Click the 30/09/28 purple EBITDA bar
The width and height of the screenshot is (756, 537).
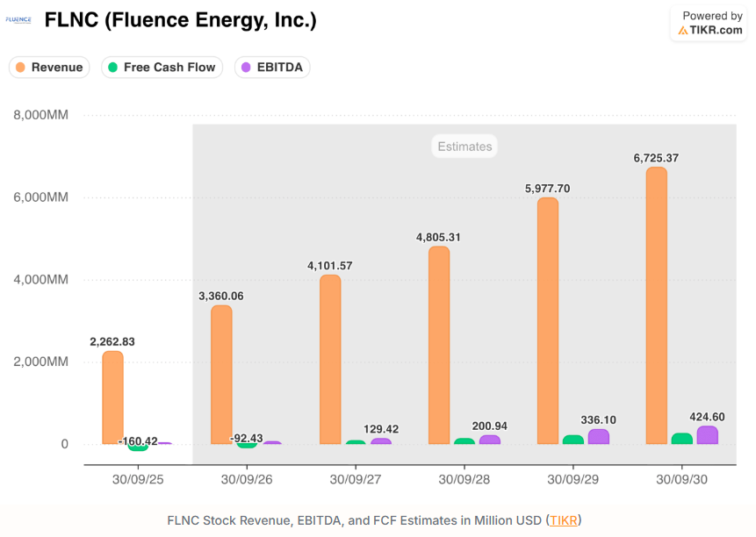click(490, 440)
